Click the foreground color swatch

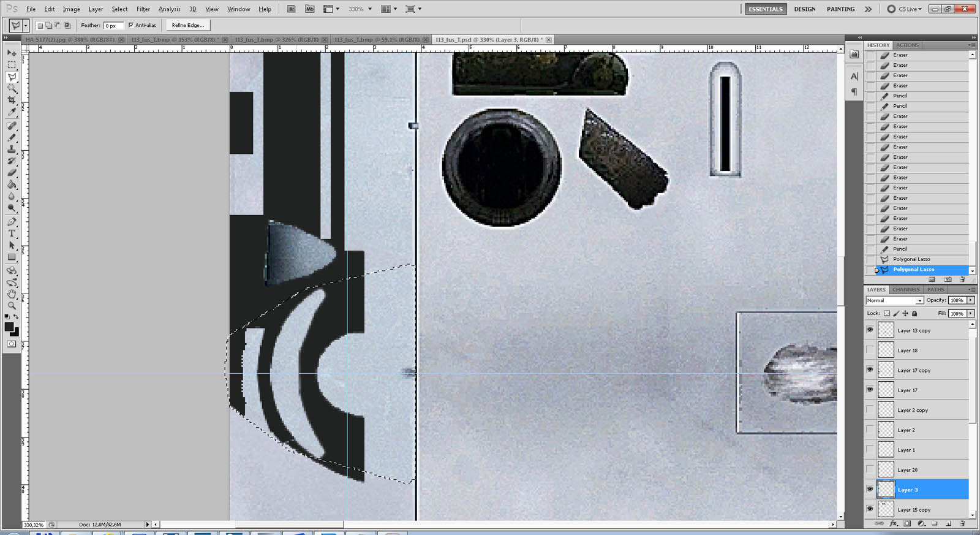tap(9, 327)
